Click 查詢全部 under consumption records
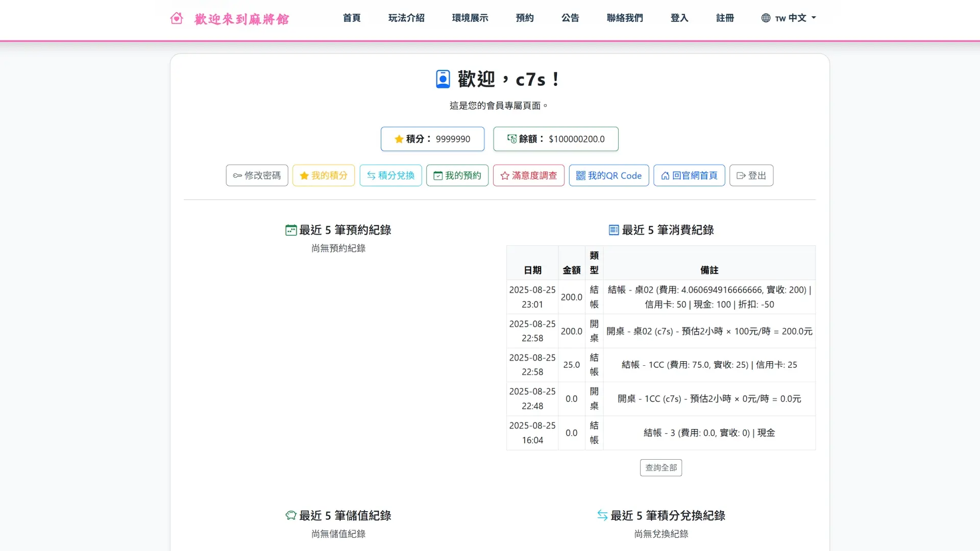The height and width of the screenshot is (551, 980). pyautogui.click(x=661, y=468)
